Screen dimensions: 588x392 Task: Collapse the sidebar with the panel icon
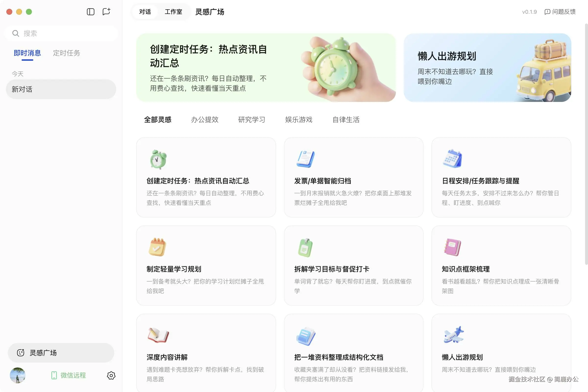(90, 12)
